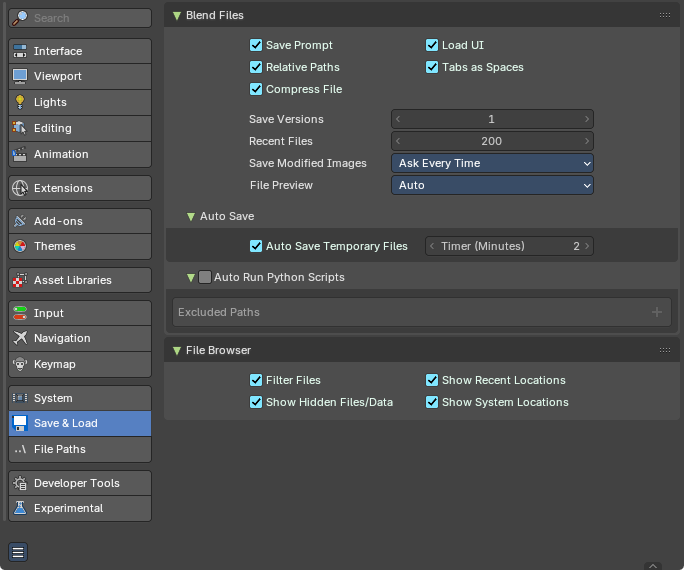Open the Interface preferences tab

80,51
